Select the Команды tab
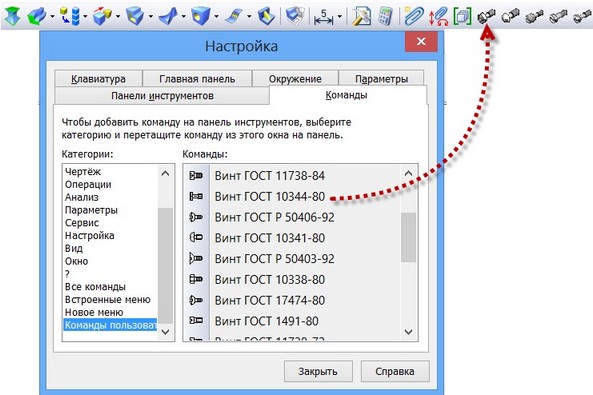The height and width of the screenshot is (395, 593). tap(346, 95)
